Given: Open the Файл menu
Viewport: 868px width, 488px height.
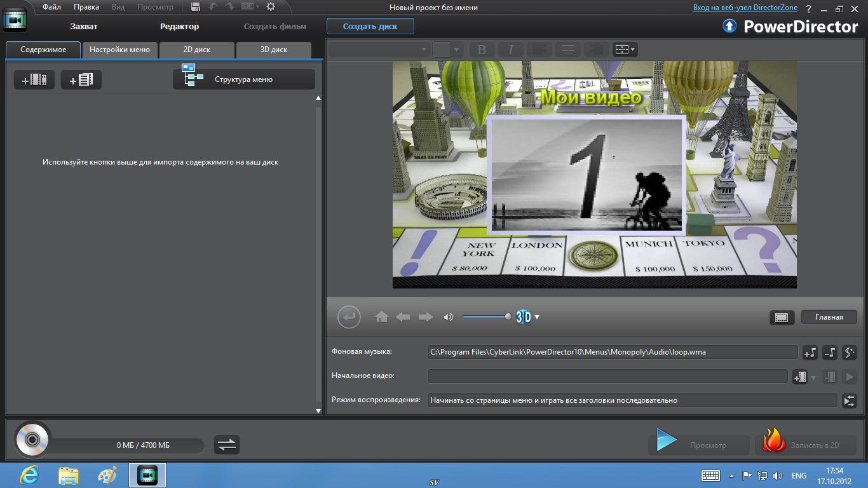Looking at the screenshot, I should click(52, 7).
